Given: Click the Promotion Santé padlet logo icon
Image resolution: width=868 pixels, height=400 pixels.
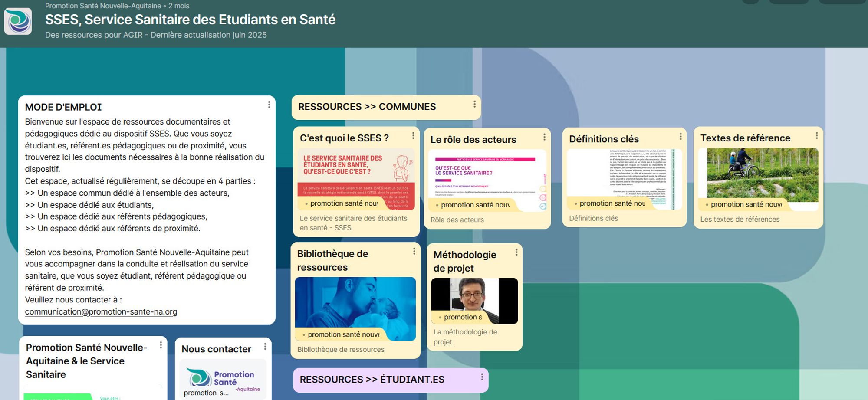Looking at the screenshot, I should coord(18,21).
